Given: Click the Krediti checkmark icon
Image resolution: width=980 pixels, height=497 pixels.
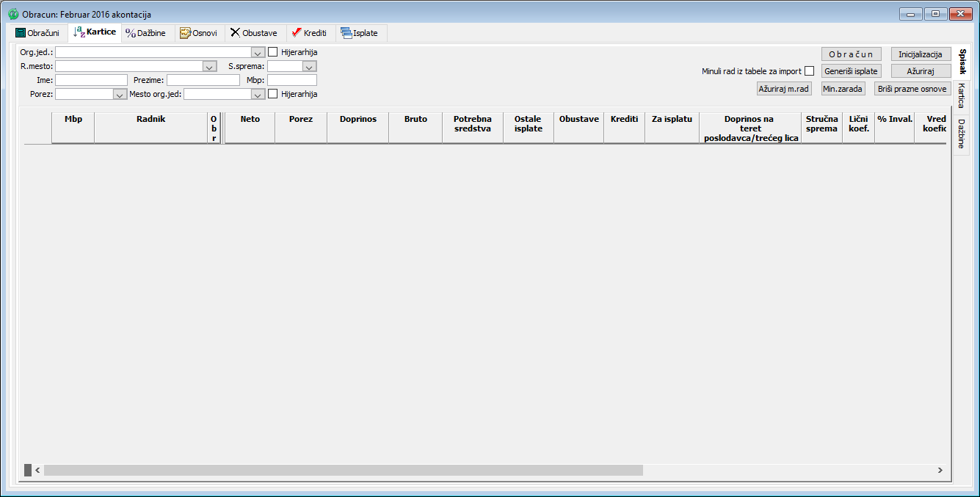Looking at the screenshot, I should click(297, 33).
